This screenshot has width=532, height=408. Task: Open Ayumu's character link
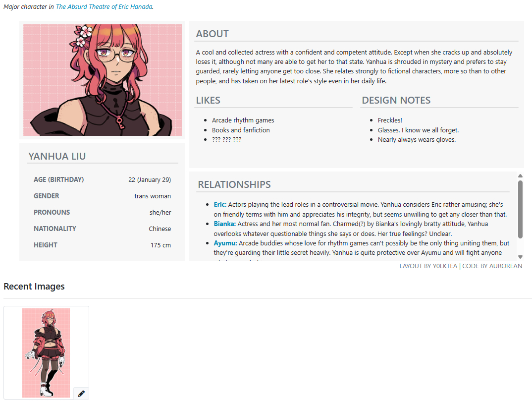[225, 243]
